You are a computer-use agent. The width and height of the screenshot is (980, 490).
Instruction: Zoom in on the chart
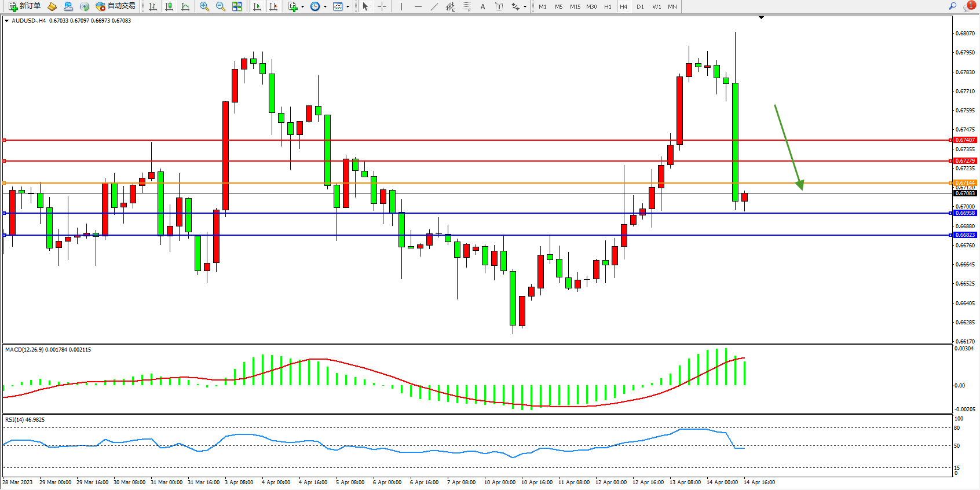[204, 6]
